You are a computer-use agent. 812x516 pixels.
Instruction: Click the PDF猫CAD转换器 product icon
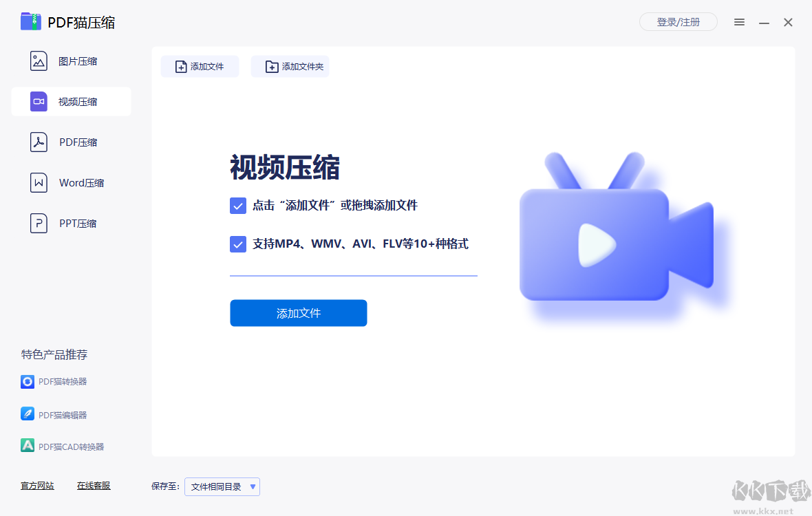[28, 446]
